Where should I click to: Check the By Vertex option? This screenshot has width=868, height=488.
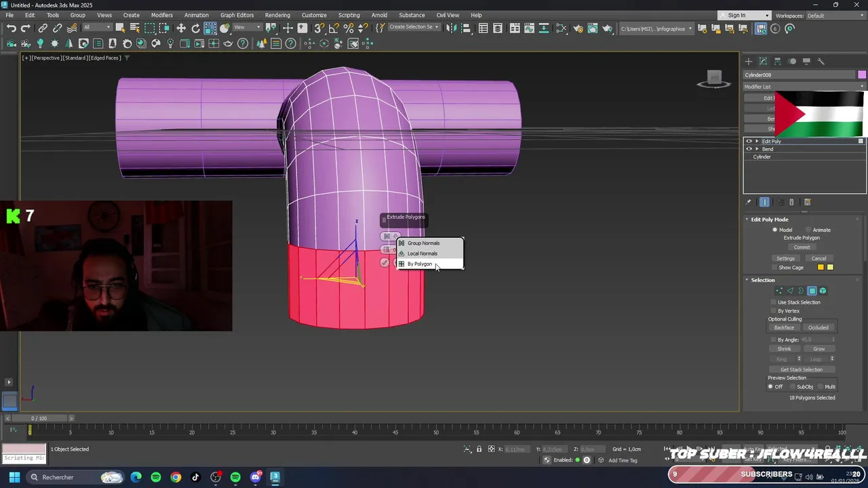774,310
